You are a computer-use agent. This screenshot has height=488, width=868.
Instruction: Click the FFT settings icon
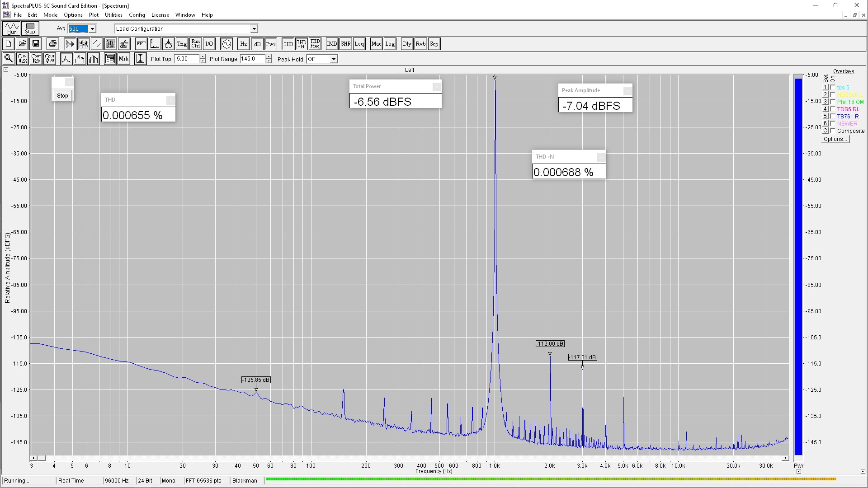click(x=141, y=44)
